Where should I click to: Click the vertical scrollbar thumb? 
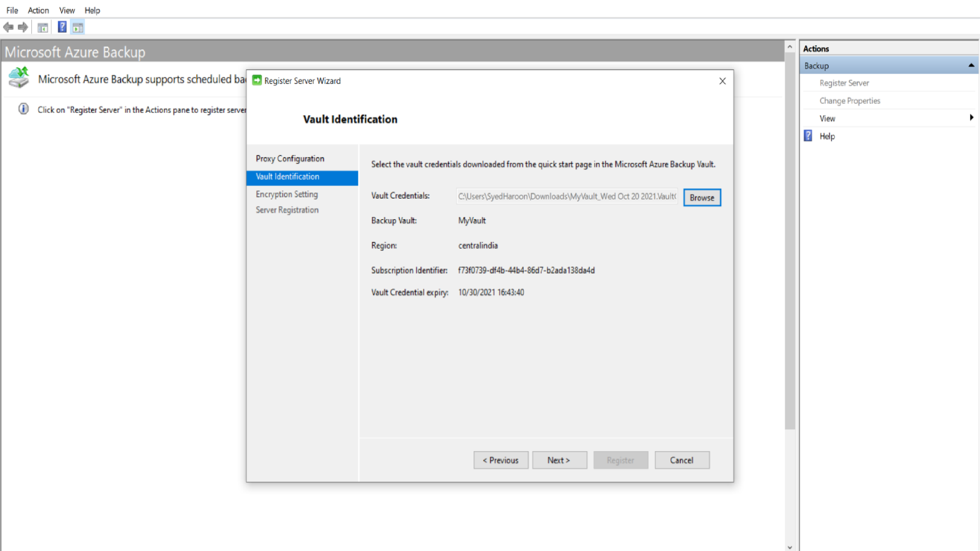pos(790,241)
